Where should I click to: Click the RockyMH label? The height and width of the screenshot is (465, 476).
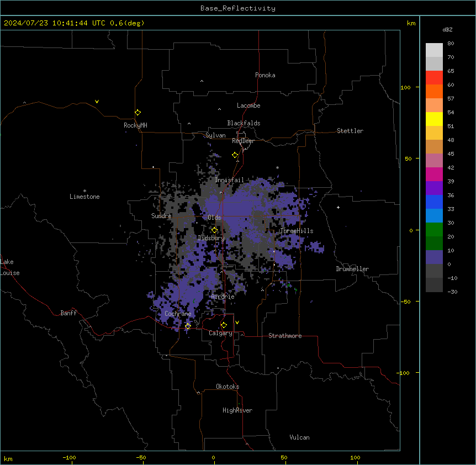(135, 125)
